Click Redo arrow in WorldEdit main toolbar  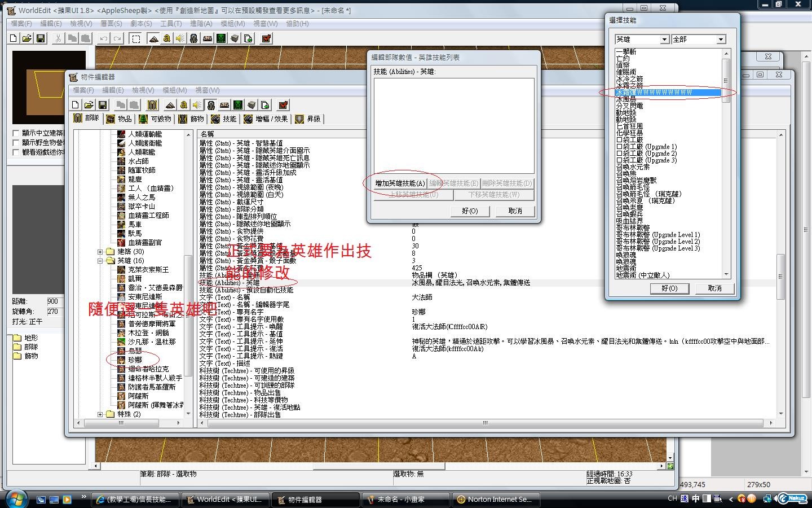pos(117,38)
